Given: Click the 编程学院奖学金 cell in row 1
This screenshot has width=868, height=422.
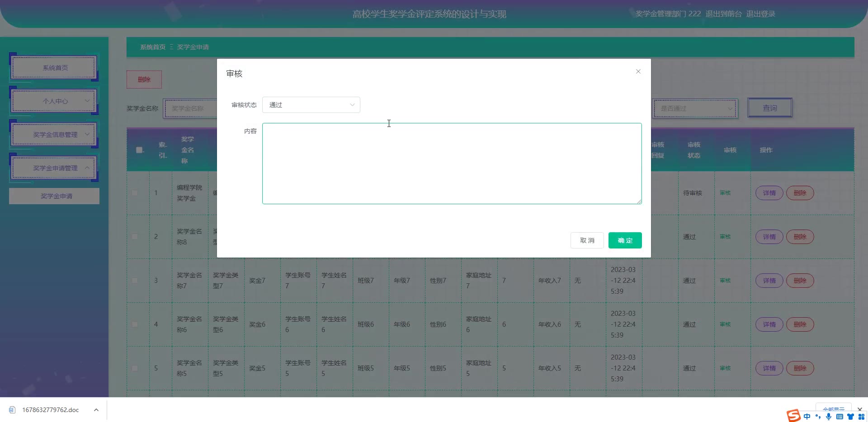Looking at the screenshot, I should click(189, 193).
